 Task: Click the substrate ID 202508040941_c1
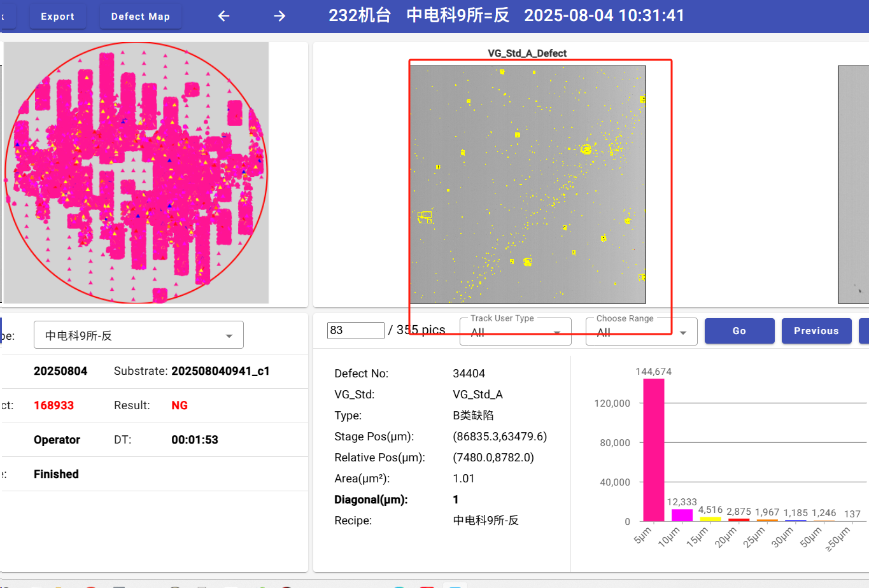tap(220, 371)
